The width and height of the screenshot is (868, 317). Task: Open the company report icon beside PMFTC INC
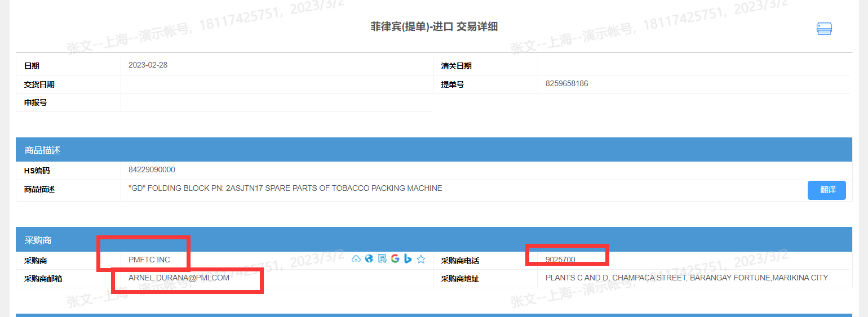click(382, 259)
